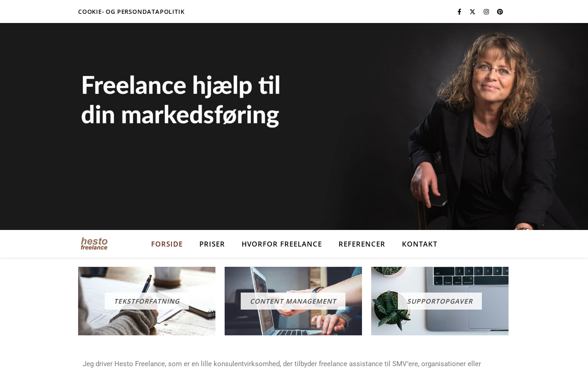Click the Hesto Freelance logo
This screenshot has height=368, width=588.
tap(94, 244)
